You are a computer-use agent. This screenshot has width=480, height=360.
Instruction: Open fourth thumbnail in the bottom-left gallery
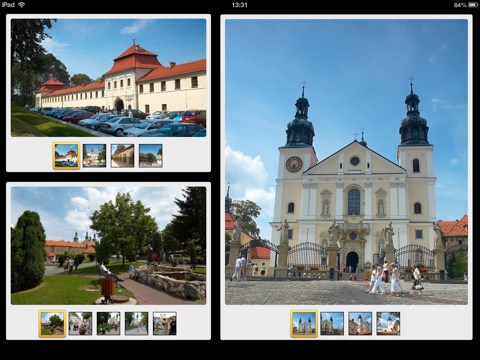(136, 324)
